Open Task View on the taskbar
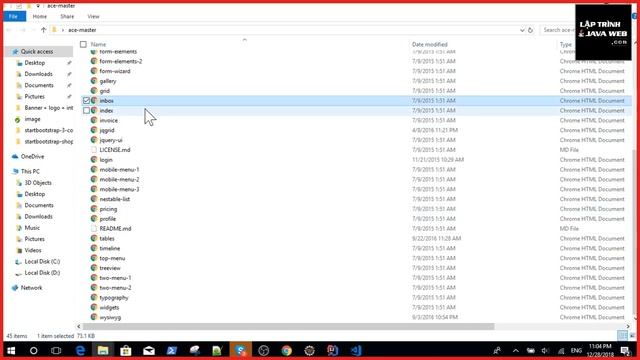 coord(56,351)
